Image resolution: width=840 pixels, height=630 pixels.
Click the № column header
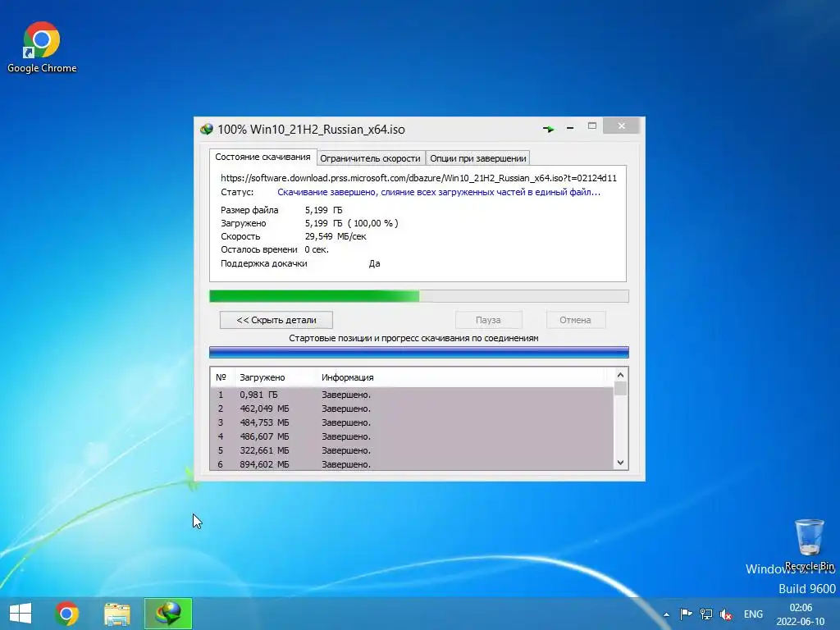[x=222, y=377]
